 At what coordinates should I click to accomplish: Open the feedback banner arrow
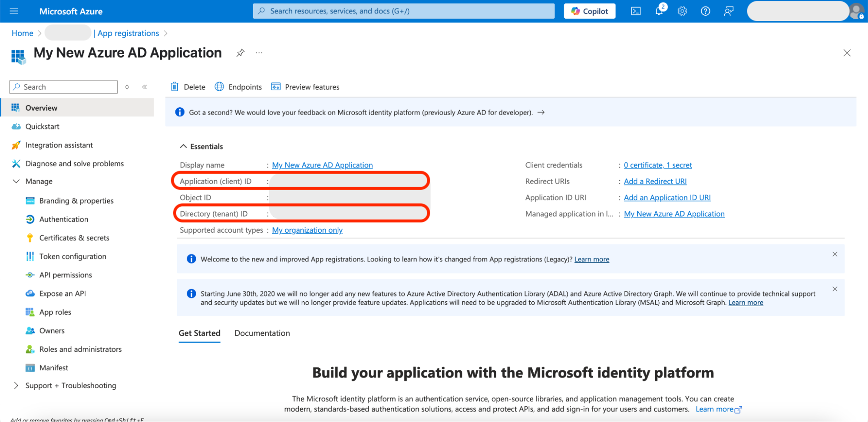pos(541,112)
